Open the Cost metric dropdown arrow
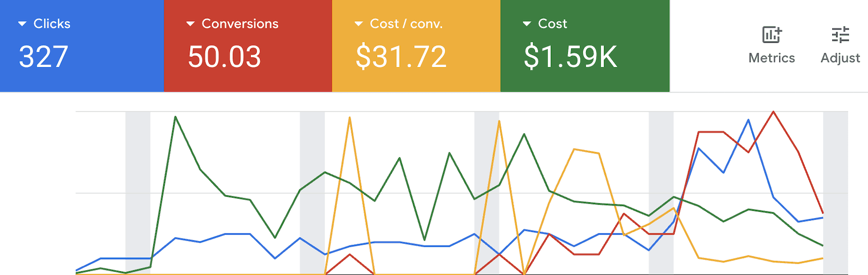 527,24
